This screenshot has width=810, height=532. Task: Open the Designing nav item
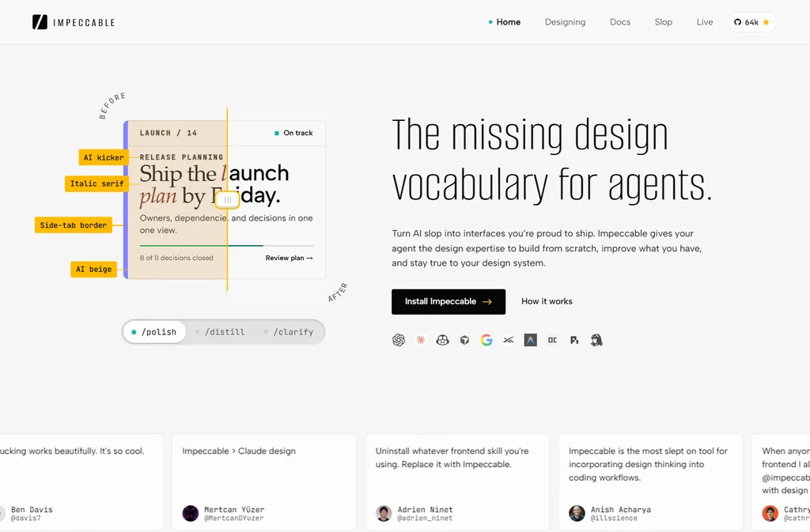[x=565, y=22]
